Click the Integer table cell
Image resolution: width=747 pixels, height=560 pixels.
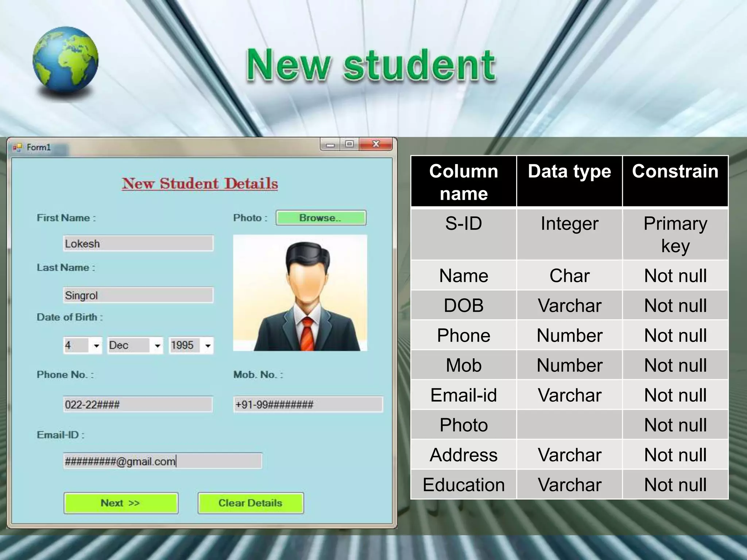pyautogui.click(x=569, y=234)
